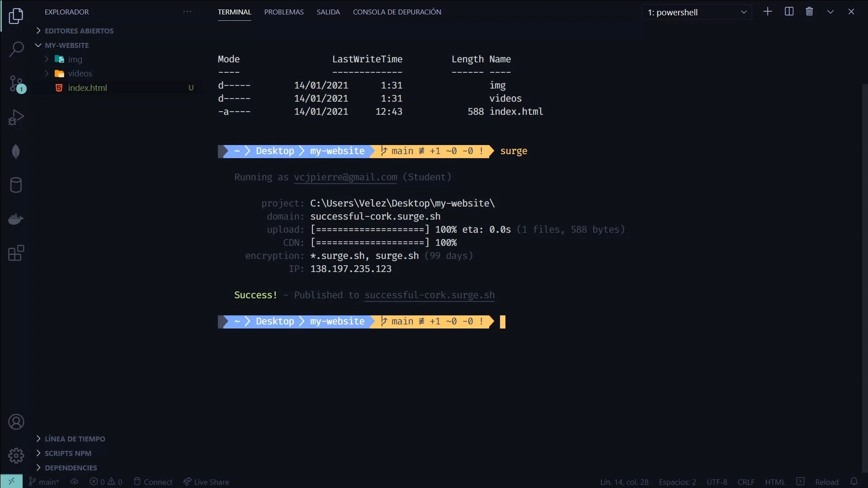This screenshot has width=868, height=488.
Task: Open notifications bell icon
Action: pos(854,482)
